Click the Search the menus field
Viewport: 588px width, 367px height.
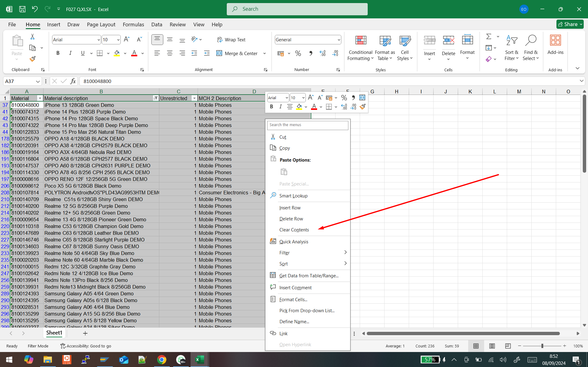tap(307, 125)
